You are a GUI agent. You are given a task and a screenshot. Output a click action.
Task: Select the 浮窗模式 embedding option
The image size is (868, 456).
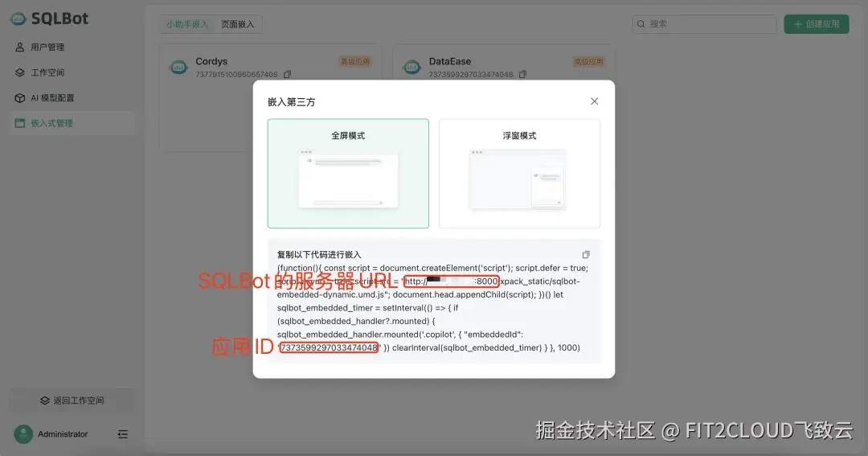[x=519, y=174]
